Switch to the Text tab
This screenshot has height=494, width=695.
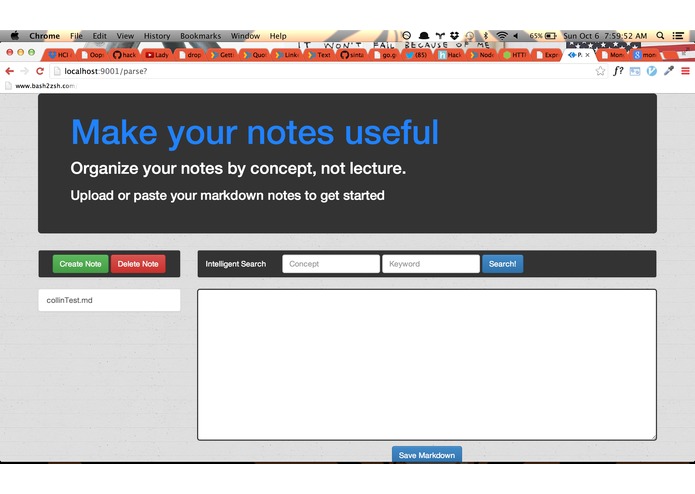click(x=320, y=55)
